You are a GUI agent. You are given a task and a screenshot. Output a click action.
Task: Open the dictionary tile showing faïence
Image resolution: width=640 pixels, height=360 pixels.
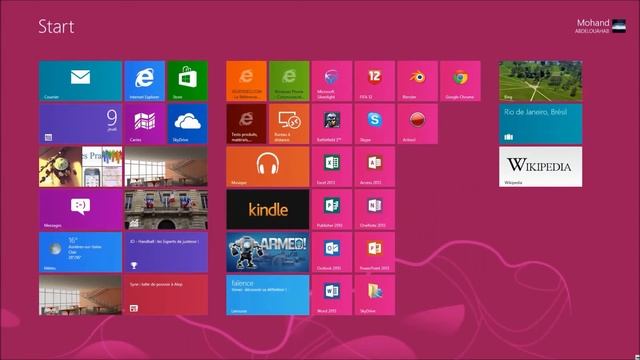268,295
